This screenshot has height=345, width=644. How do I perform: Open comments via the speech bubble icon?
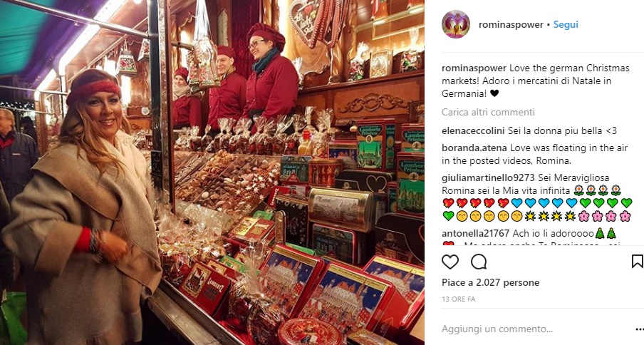pyautogui.click(x=479, y=262)
